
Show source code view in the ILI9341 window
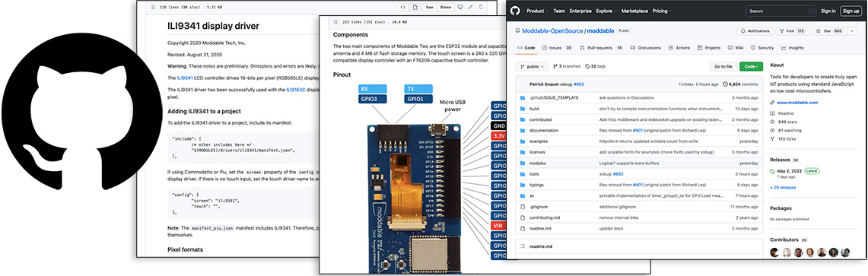point(402,7)
